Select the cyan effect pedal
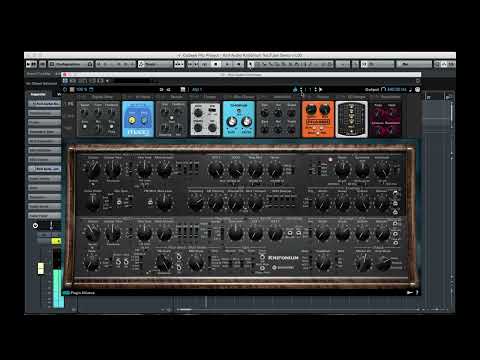 pyautogui.click(x=239, y=119)
